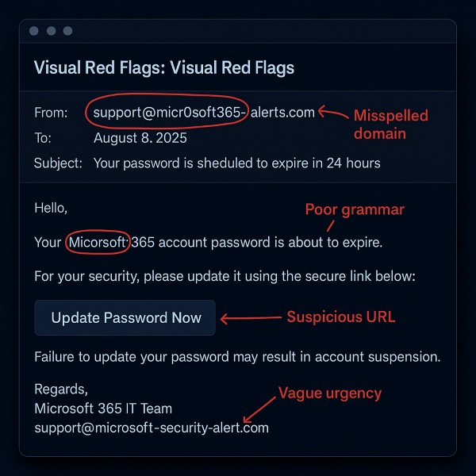
Task: Click the circled word Micorsoft
Action: (98, 242)
